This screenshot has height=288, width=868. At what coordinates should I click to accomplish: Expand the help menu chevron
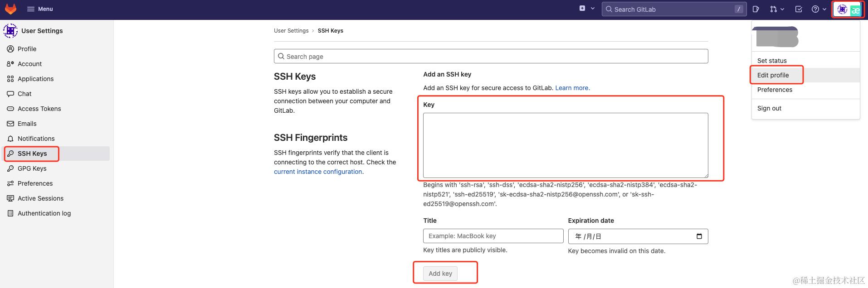[x=824, y=9]
